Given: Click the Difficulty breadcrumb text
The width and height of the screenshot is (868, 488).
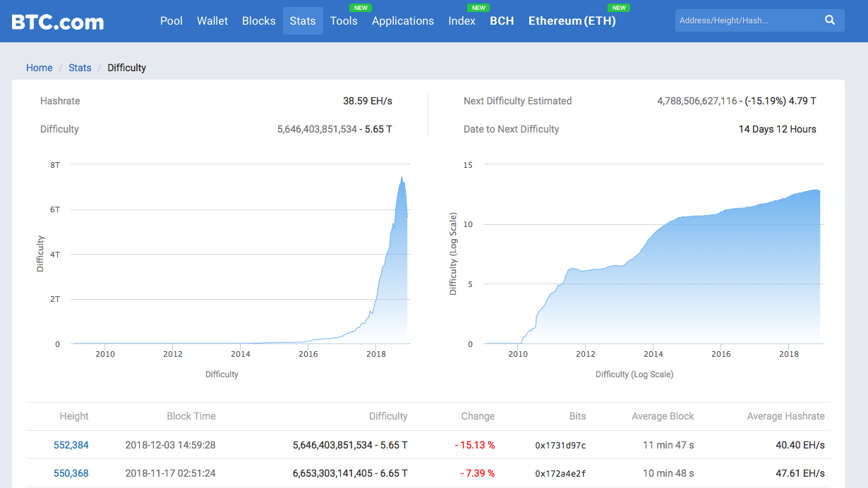Looking at the screenshot, I should (x=127, y=68).
